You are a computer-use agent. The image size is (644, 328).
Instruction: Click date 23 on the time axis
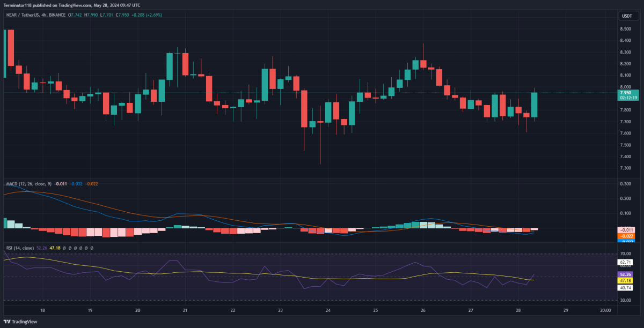(280, 310)
